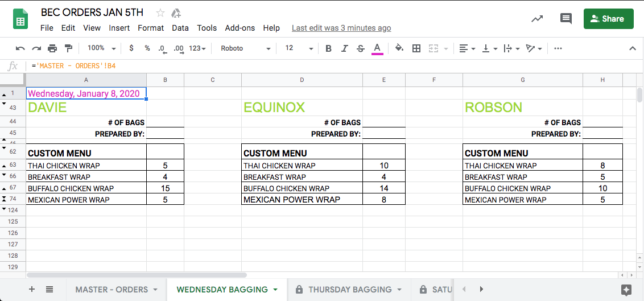Screen dimensions: 644x301
Task: Open the Roboto font dropdown
Action: 245,48
